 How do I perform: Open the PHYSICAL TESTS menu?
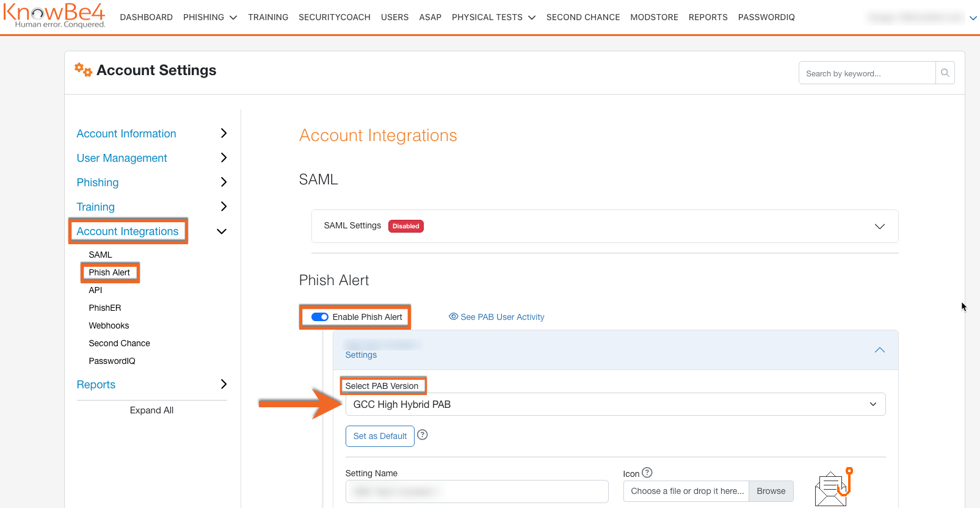pyautogui.click(x=493, y=17)
